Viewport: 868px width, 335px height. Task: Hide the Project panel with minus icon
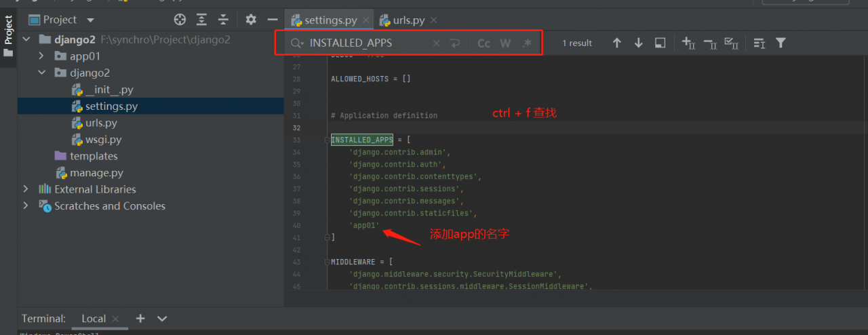(273, 20)
